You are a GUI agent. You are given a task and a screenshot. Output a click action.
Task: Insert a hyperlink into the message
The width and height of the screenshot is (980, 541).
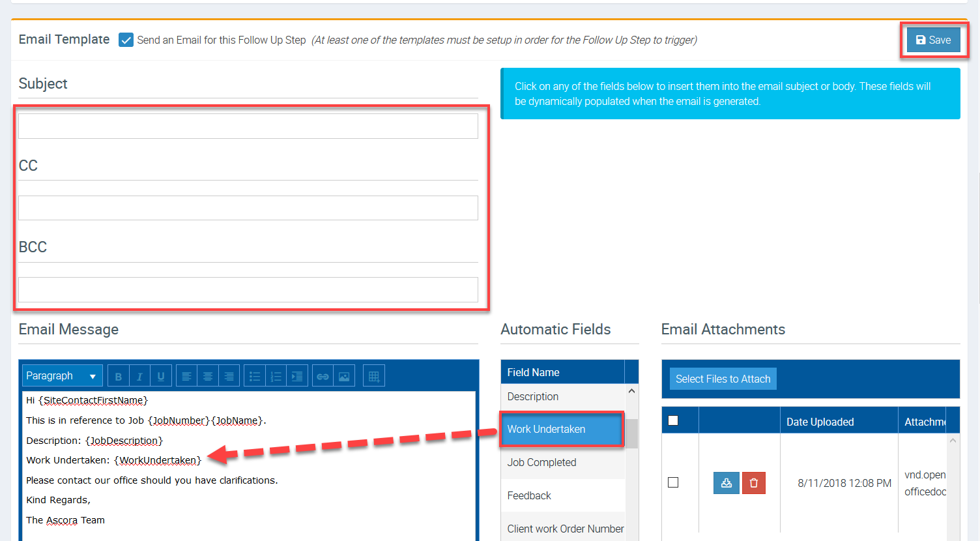(323, 376)
